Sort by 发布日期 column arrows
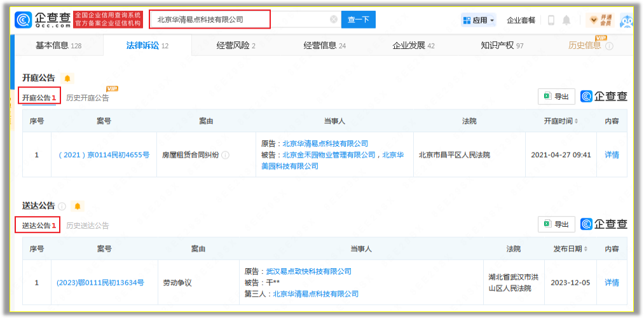The height and width of the screenshot is (319, 644). click(x=586, y=249)
